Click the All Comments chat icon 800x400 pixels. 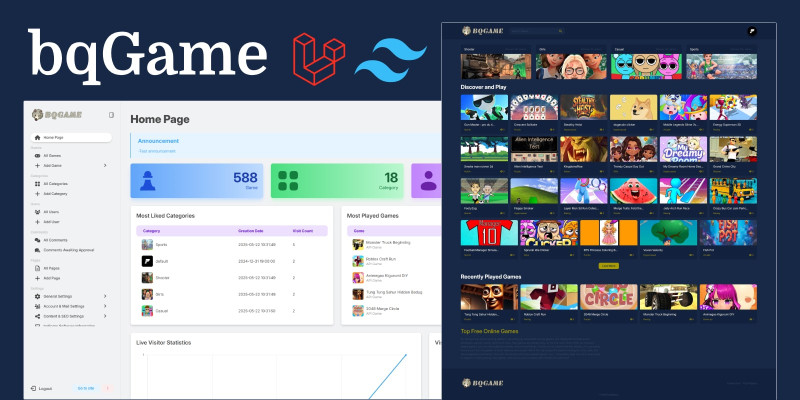point(37,240)
